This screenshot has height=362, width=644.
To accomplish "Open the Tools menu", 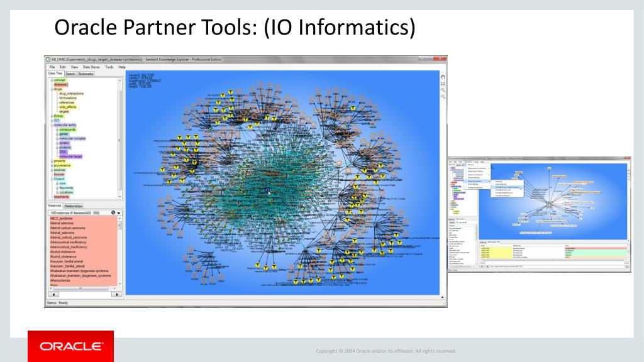I will click(109, 67).
